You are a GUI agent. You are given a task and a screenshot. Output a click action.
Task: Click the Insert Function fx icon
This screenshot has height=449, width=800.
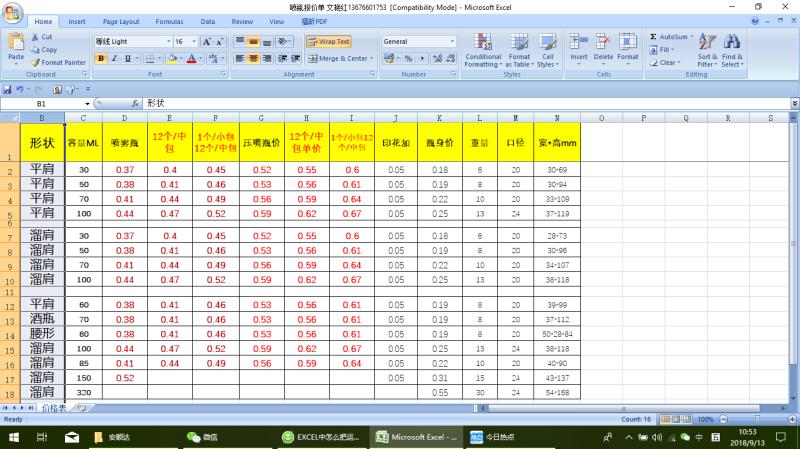point(136,104)
